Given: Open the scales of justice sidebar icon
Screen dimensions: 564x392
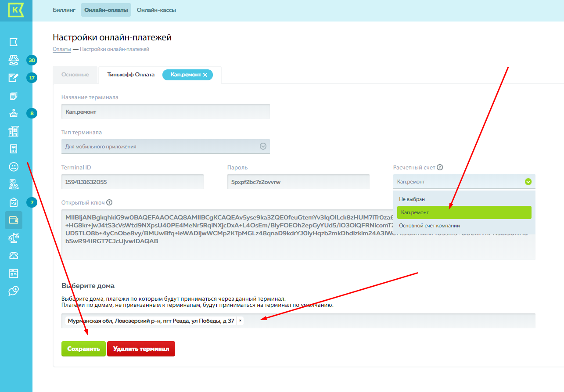Looking at the screenshot, I should coord(14,238).
